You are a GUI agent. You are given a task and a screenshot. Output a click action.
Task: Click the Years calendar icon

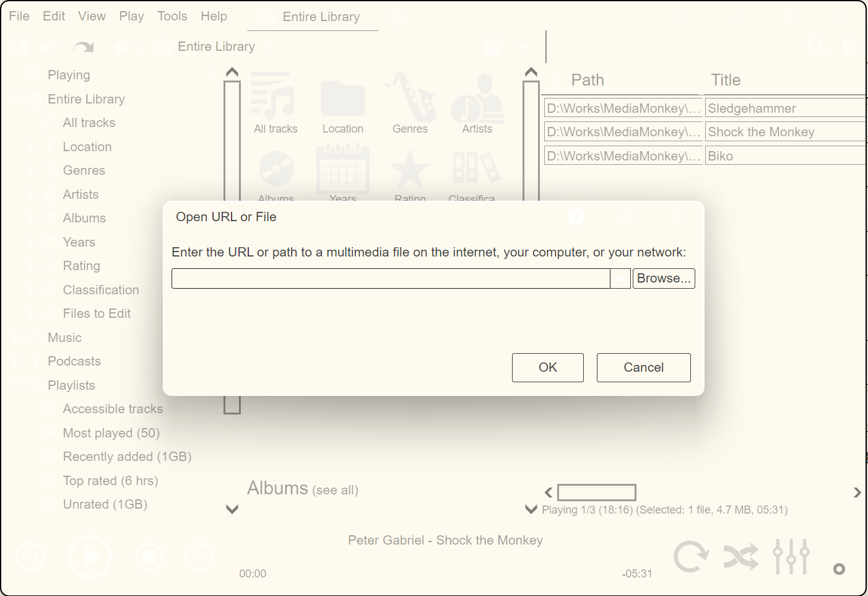coord(342,169)
